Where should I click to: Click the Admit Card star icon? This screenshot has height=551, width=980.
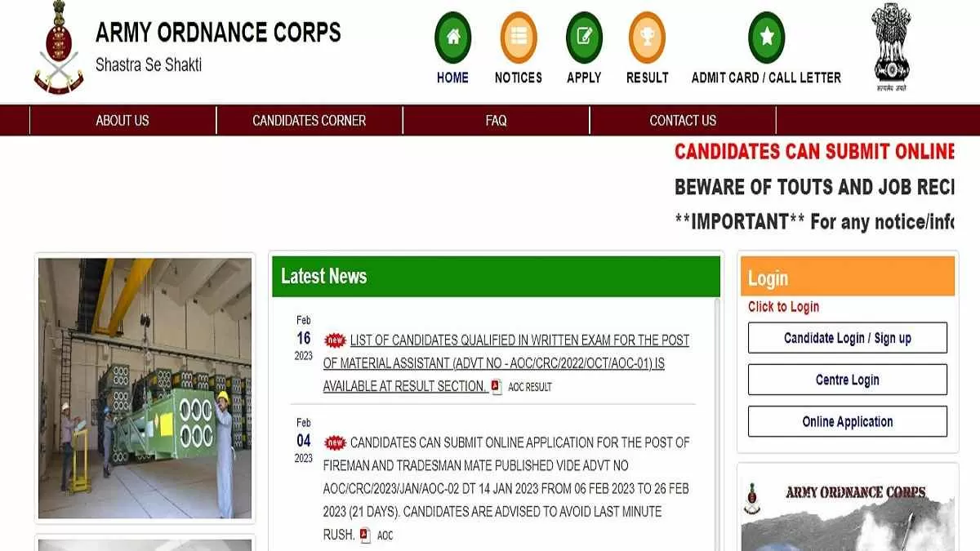point(766,37)
